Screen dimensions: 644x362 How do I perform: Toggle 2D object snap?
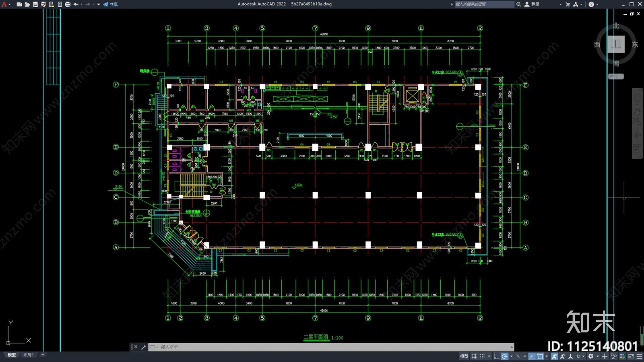click(x=540, y=356)
